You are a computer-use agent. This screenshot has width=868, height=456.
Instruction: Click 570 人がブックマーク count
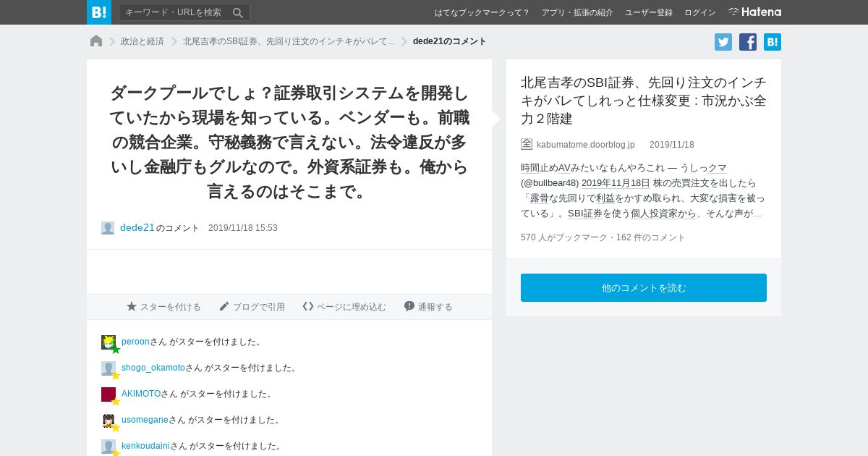(564, 237)
